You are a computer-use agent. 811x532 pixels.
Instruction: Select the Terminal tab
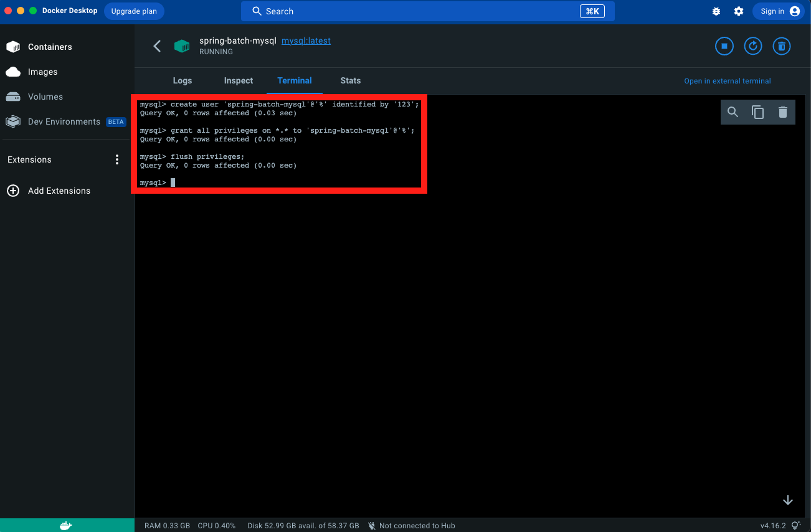pos(295,80)
